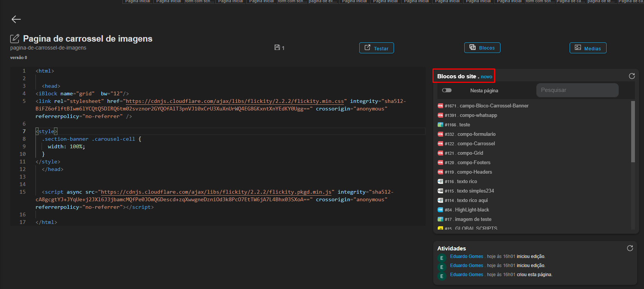Click the 'Atividades' heading

451,248
